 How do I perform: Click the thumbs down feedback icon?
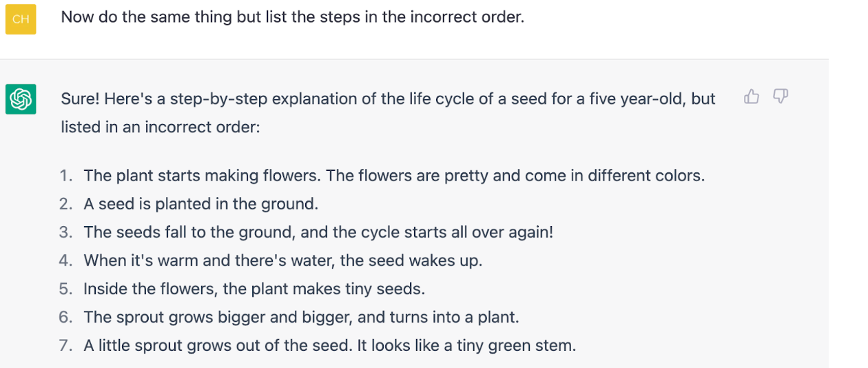click(x=780, y=97)
